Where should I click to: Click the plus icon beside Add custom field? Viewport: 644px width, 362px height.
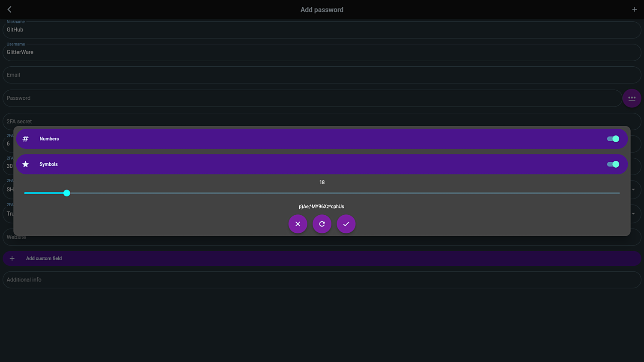point(12,258)
